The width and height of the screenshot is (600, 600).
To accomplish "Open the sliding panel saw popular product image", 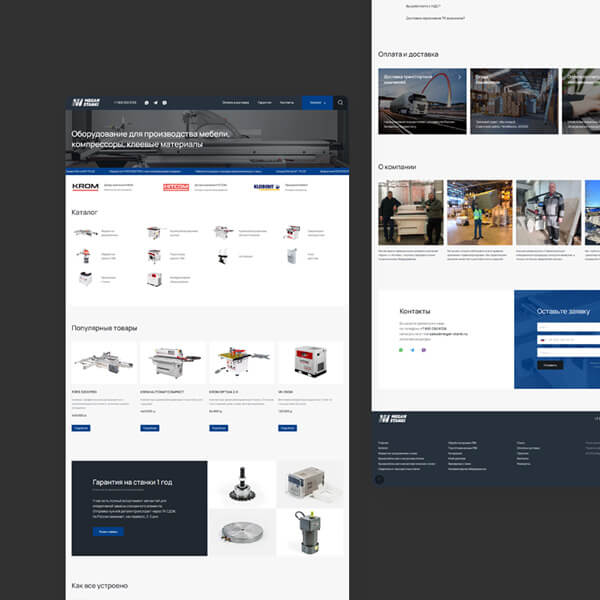I will [104, 362].
